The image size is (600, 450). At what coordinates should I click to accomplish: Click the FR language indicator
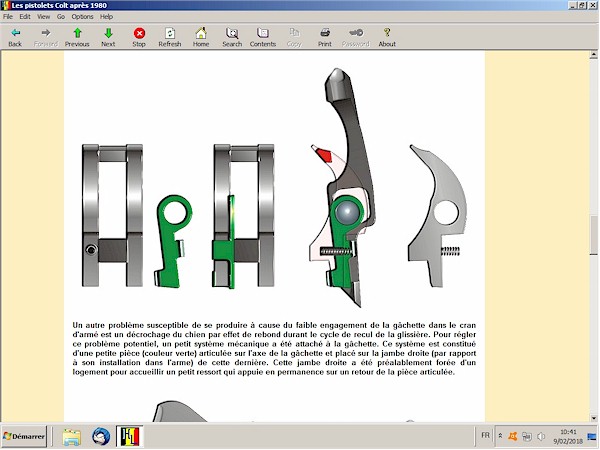(x=485, y=437)
